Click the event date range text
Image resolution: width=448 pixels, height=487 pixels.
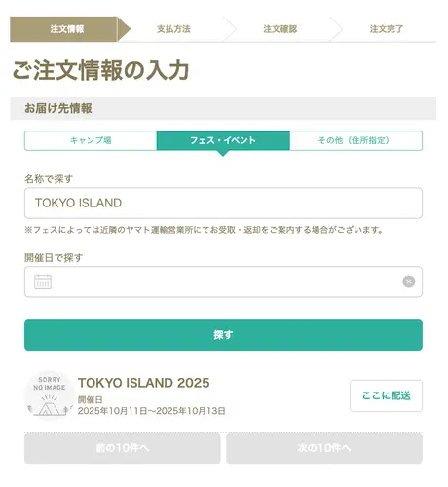[152, 411]
